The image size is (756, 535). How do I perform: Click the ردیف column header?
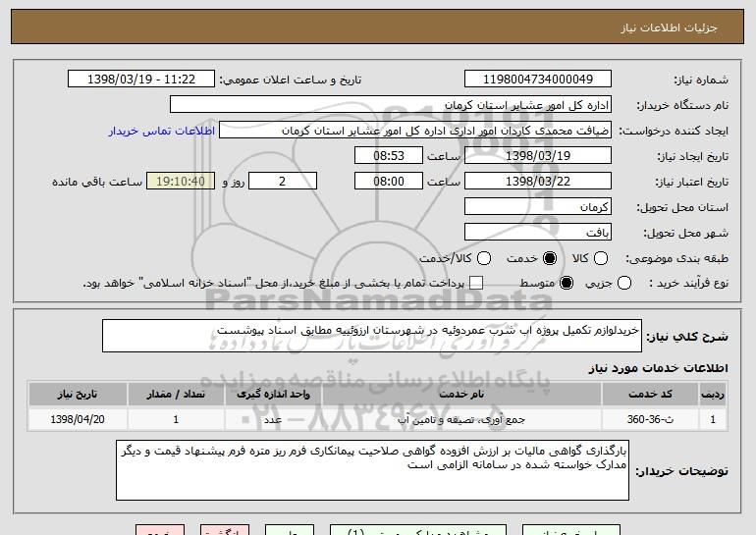pyautogui.click(x=713, y=395)
